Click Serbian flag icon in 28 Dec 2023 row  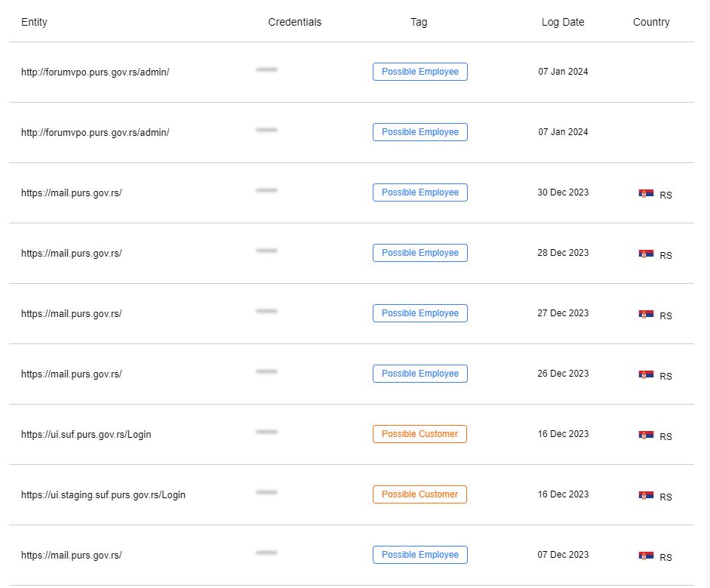point(646,254)
